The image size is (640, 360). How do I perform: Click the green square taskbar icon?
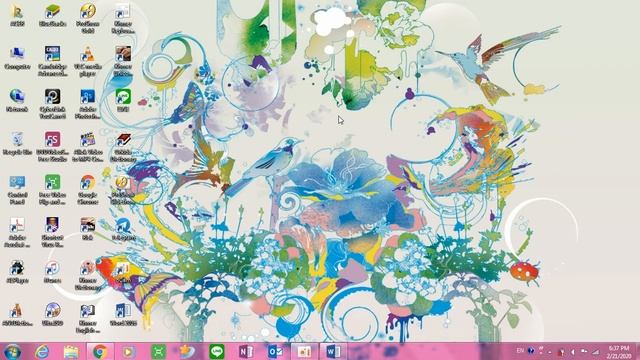tap(158, 351)
